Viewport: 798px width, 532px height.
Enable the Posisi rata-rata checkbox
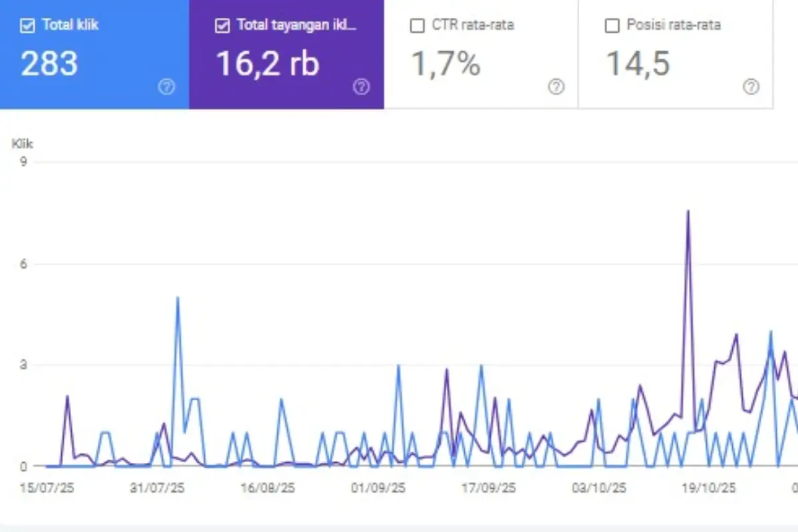(x=612, y=26)
